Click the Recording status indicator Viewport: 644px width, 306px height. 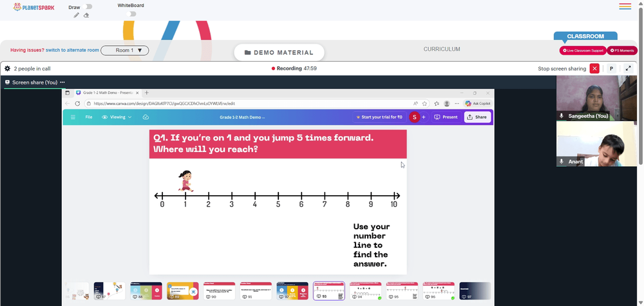294,68
